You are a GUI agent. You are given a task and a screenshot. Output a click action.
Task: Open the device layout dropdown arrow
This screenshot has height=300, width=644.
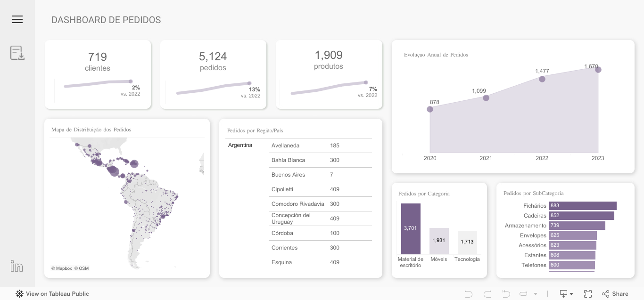tap(570, 293)
